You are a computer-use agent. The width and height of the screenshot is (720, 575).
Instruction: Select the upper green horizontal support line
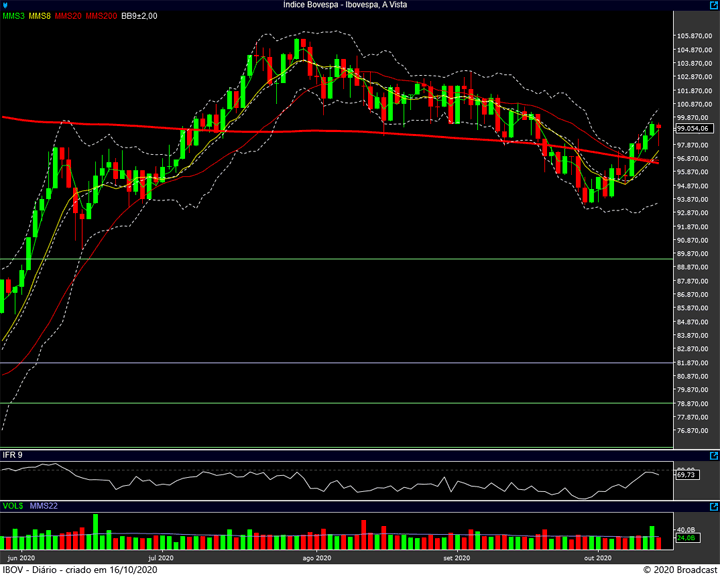tap(330, 259)
